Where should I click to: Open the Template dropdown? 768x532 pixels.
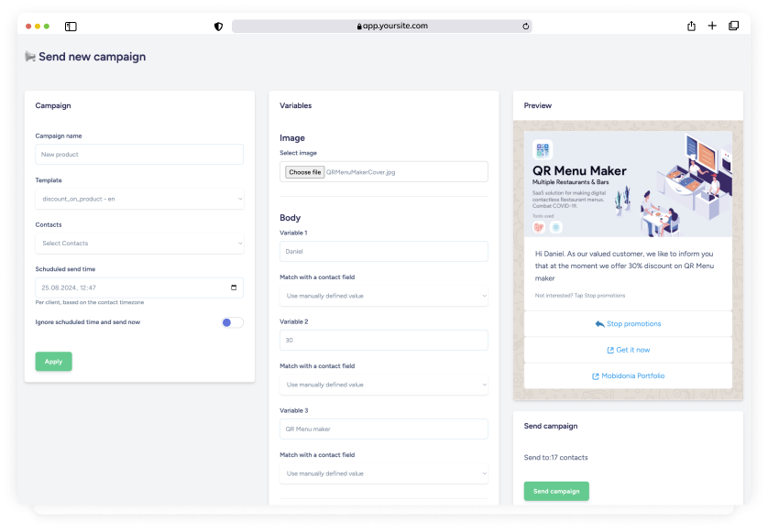click(139, 199)
